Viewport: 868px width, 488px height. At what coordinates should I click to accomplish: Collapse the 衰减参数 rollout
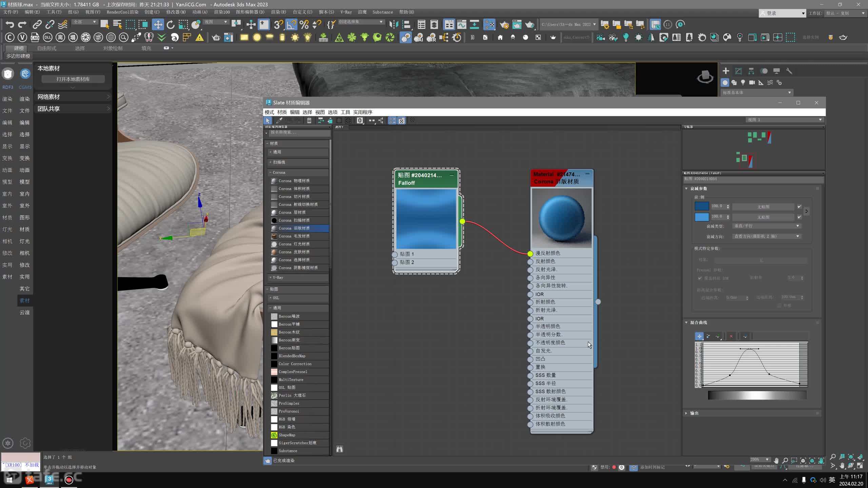(686, 188)
